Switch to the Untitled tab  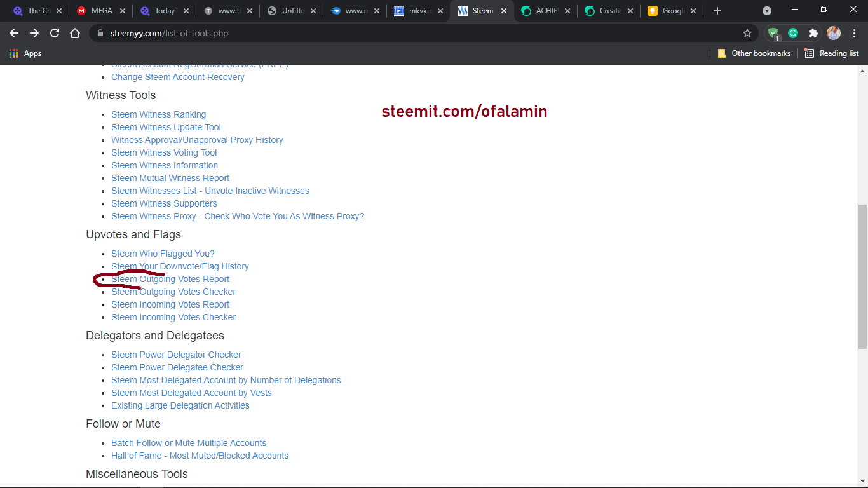click(x=291, y=11)
